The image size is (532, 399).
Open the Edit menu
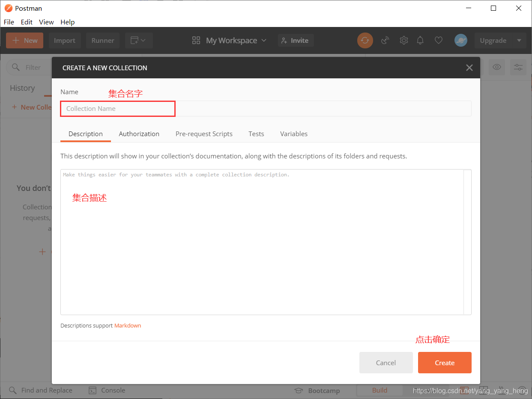coord(27,22)
